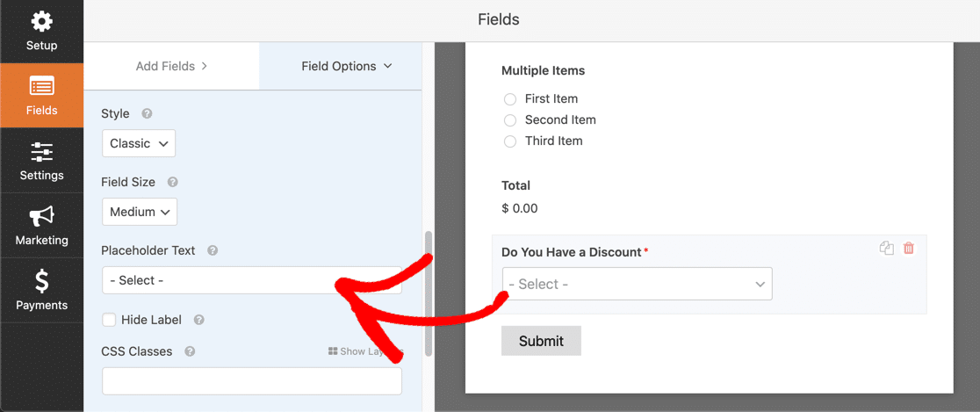Switch to the Add Fields tab
The image size is (980, 412).
coord(171,66)
